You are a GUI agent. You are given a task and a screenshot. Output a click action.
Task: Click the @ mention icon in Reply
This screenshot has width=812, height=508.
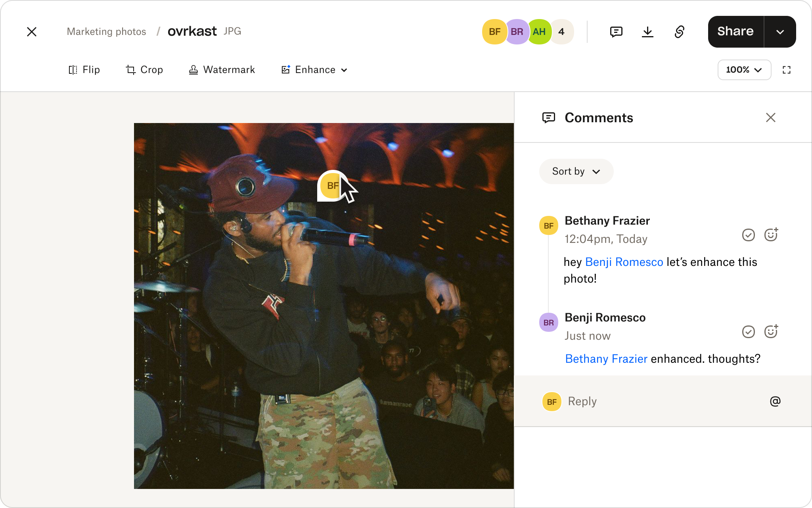[775, 401]
